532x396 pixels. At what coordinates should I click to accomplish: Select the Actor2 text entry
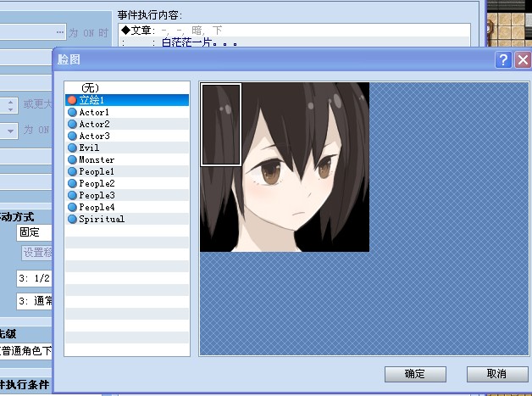(x=94, y=124)
